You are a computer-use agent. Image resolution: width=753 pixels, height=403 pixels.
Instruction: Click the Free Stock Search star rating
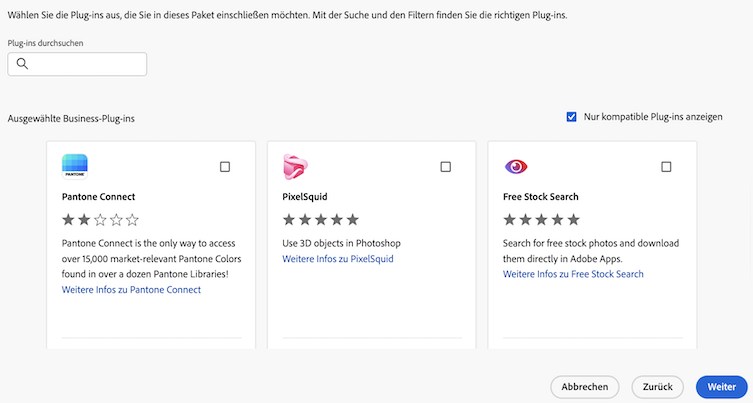tap(541, 219)
